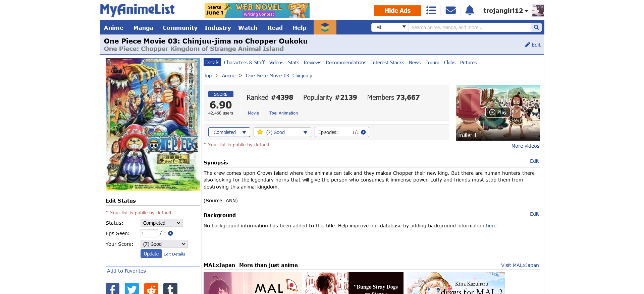Open trojangirl12 account dropdown

(x=505, y=11)
